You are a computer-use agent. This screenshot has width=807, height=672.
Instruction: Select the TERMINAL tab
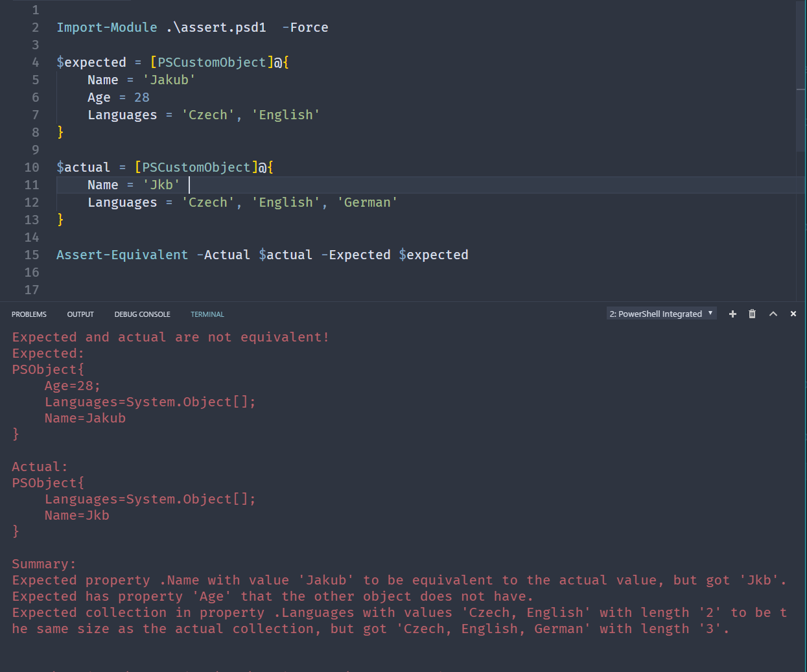click(207, 314)
